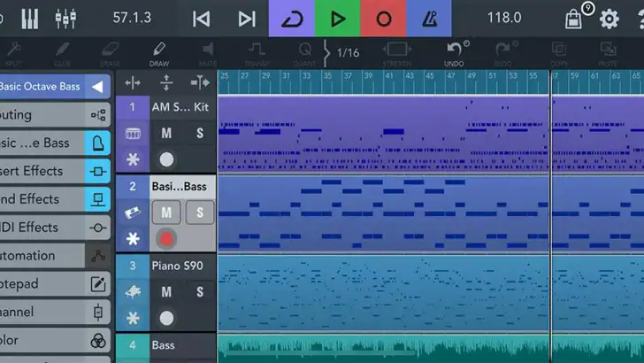Undo the last action
Viewport: 644px width, 363px height.
tap(454, 54)
